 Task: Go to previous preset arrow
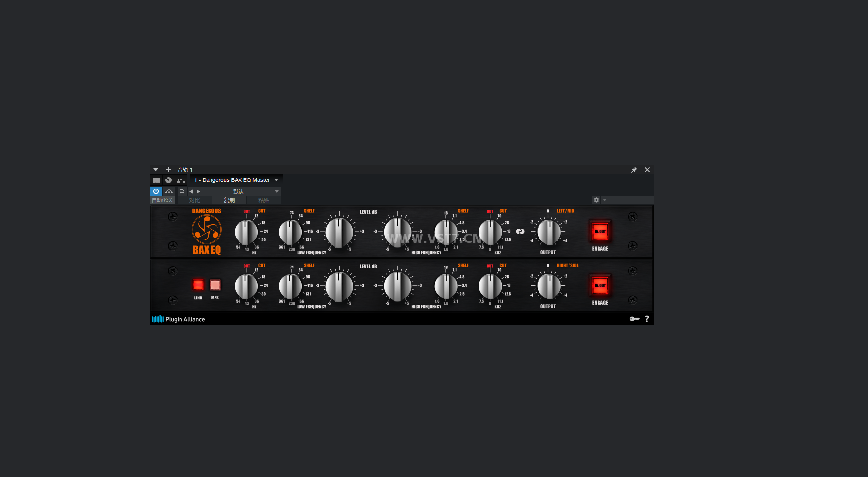pos(191,192)
